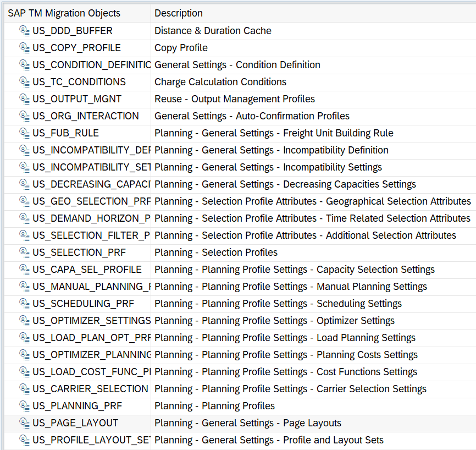Image resolution: width=476 pixels, height=450 pixels.
Task: Select the US_OPTIMIZER_SETTINGS row icon
Action: coord(24,321)
